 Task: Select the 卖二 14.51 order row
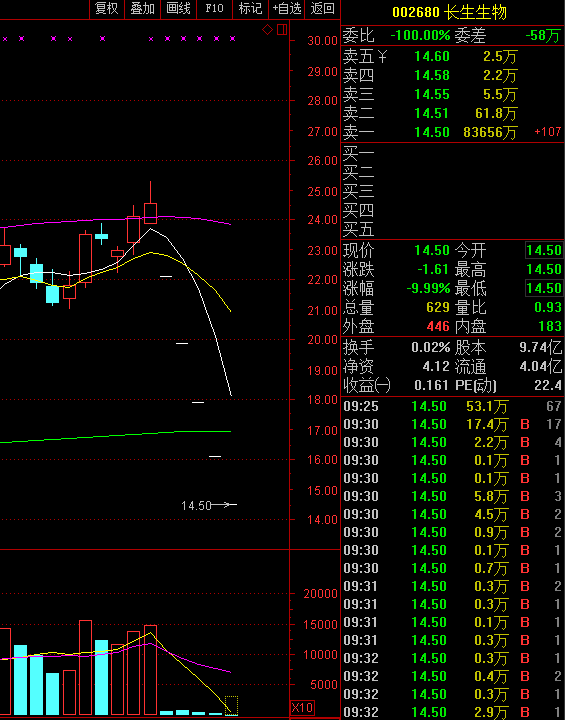[452, 113]
